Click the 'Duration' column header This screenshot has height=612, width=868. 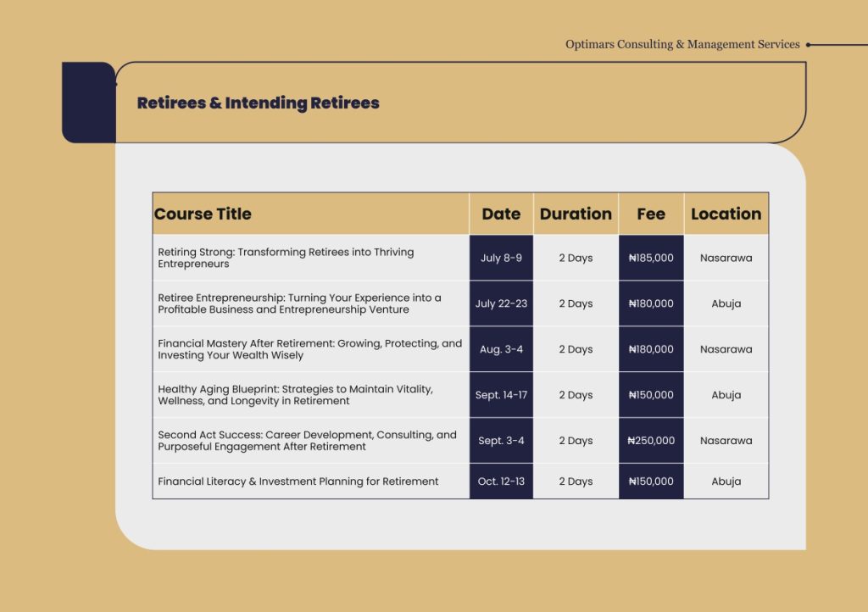[576, 214]
